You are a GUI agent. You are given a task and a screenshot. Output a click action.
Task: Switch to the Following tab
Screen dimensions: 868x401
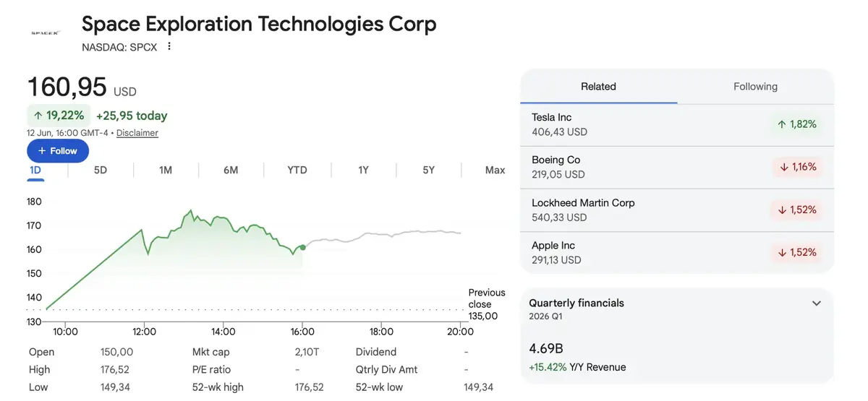[755, 87]
